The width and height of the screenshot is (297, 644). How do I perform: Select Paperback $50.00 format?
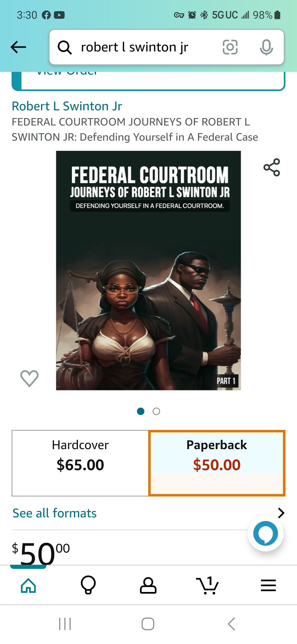(x=217, y=463)
